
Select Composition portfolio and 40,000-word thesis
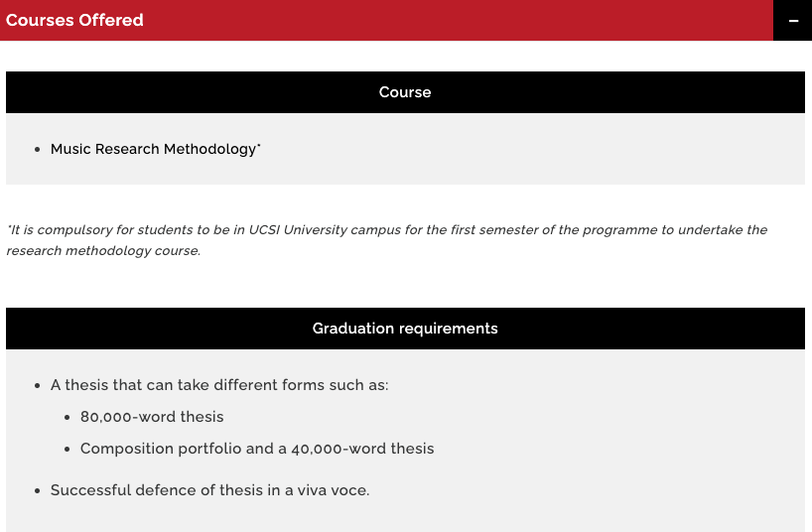[257, 449]
